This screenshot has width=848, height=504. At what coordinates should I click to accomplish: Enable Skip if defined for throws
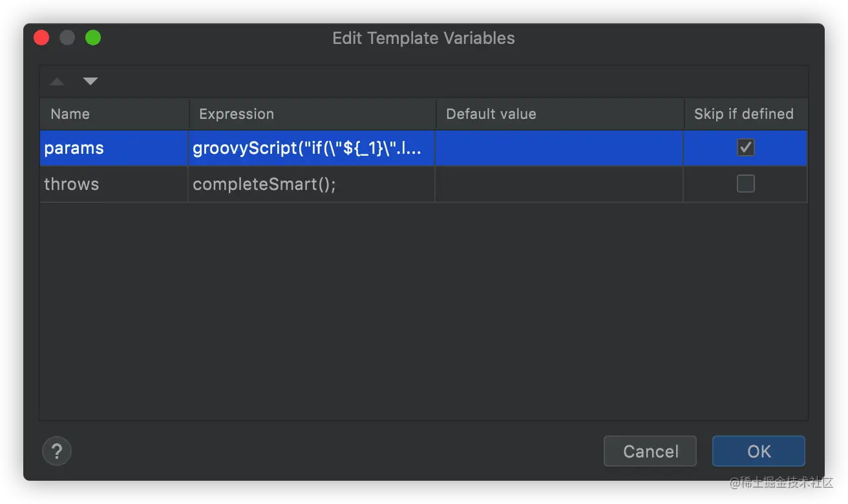746,184
